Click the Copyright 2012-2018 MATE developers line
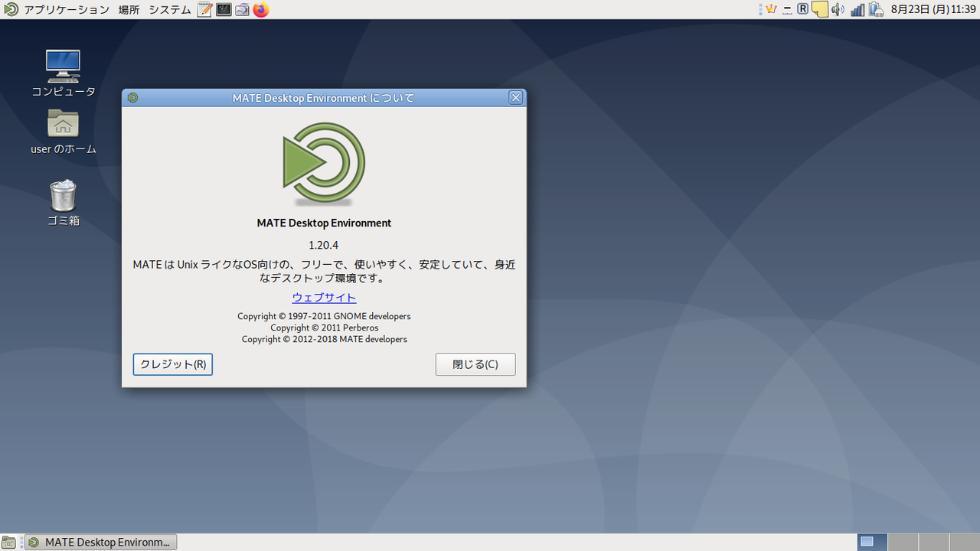 (x=324, y=339)
